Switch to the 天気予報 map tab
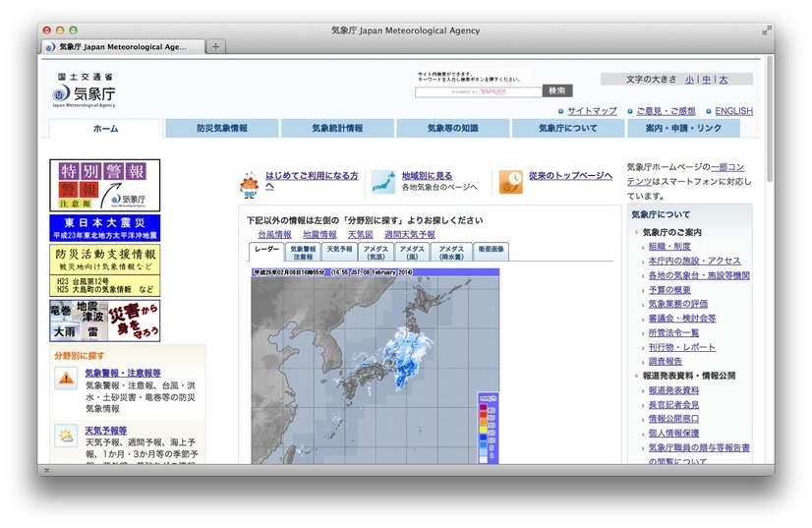The width and height of the screenshot is (812, 528). click(340, 252)
